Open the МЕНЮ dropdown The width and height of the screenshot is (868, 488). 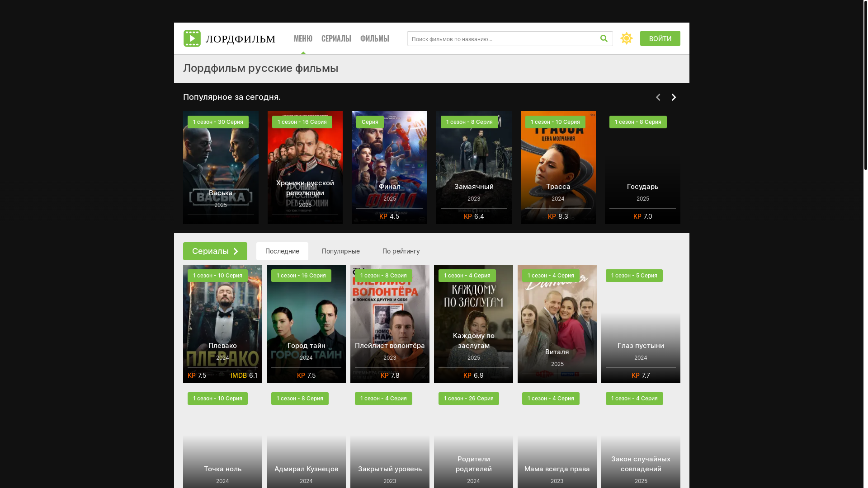tap(303, 38)
